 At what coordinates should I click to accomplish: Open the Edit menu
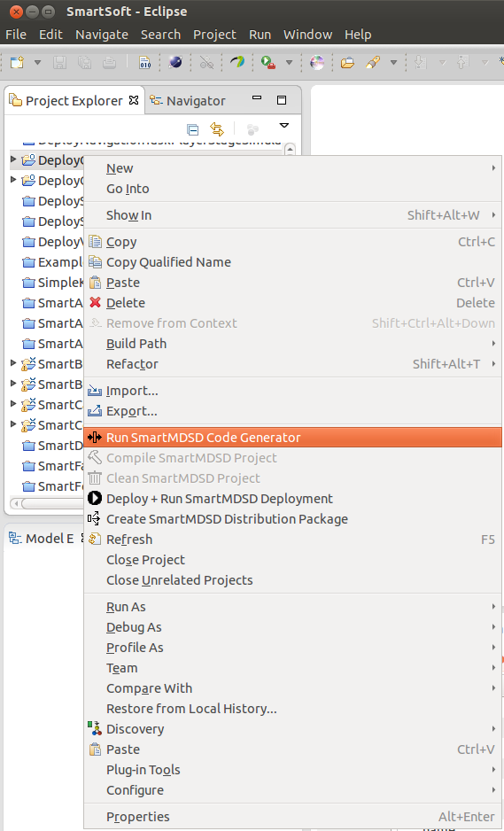point(50,35)
